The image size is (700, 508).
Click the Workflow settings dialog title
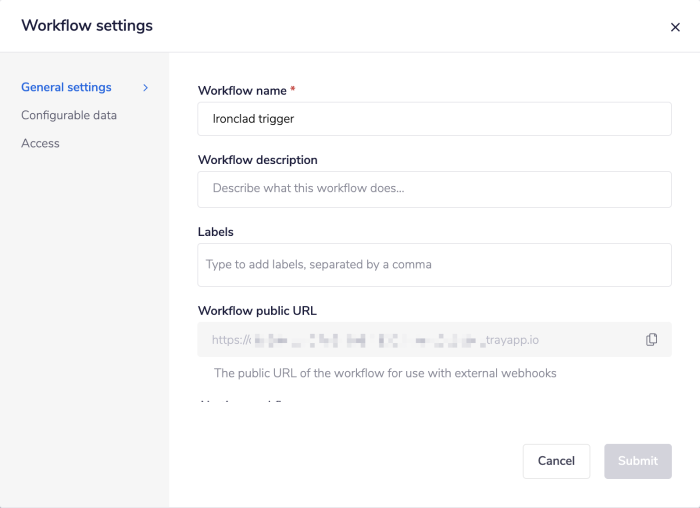(87, 26)
